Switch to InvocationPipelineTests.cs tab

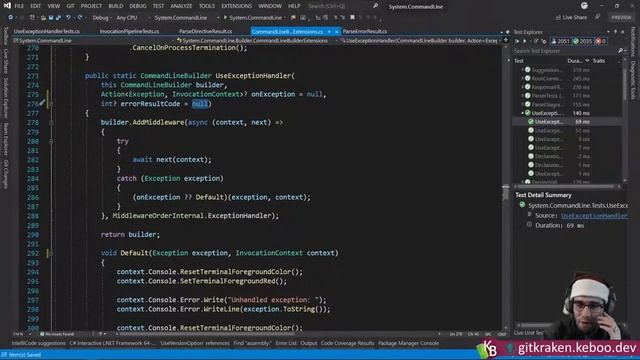129,31
